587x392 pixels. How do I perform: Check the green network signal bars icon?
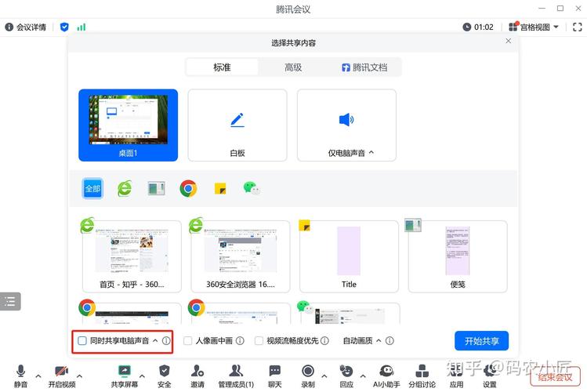82,27
